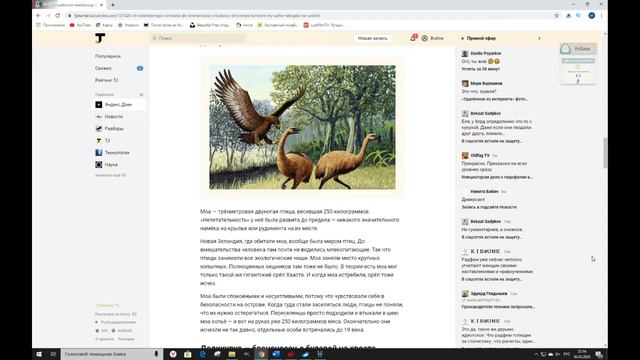This screenshot has width=640, height=360.
Task: Click the taskbar clock
Action: tap(582, 354)
